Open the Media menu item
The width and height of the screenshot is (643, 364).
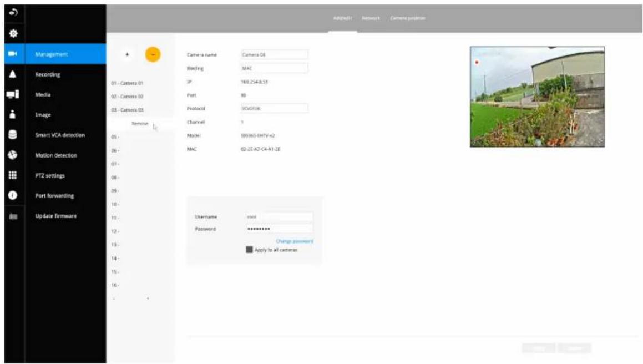point(65,94)
